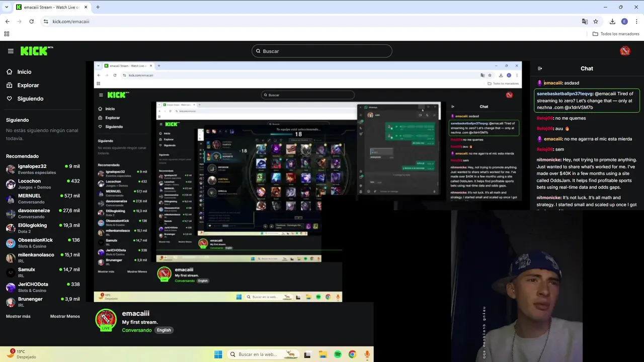644x362 pixels.
Task: Click the English language tag
Action: pyautogui.click(x=164, y=330)
